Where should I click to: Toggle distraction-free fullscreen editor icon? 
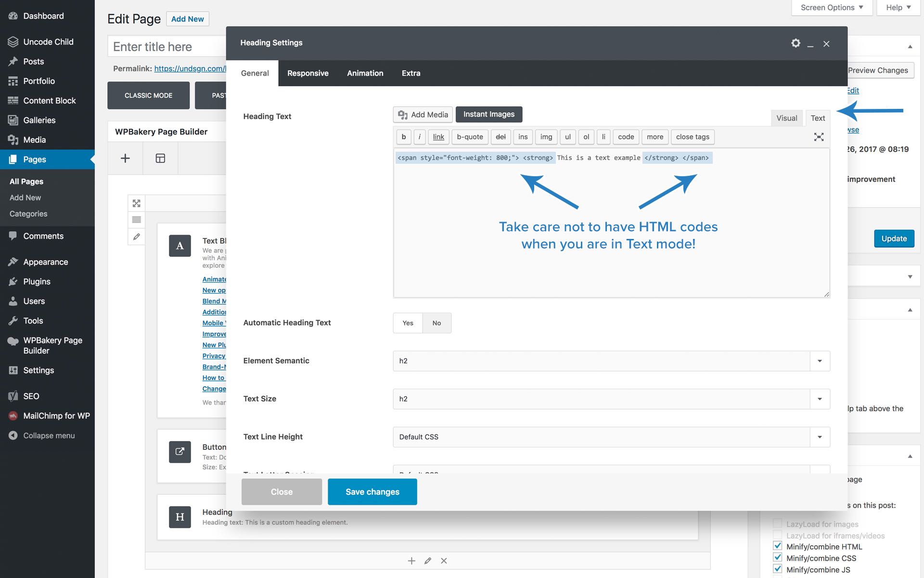point(819,137)
